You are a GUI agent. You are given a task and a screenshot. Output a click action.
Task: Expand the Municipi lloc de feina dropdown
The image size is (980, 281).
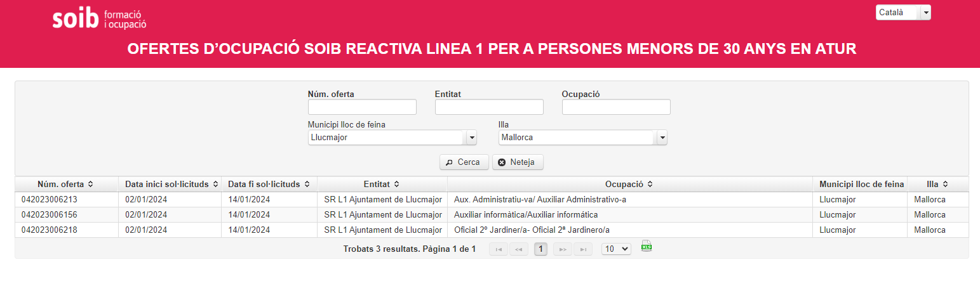pos(471,138)
